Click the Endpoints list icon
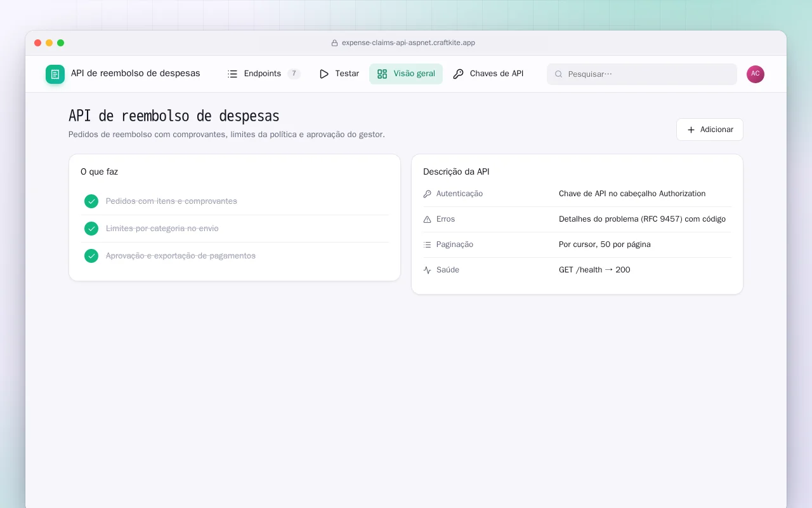812x508 pixels. (x=233, y=74)
